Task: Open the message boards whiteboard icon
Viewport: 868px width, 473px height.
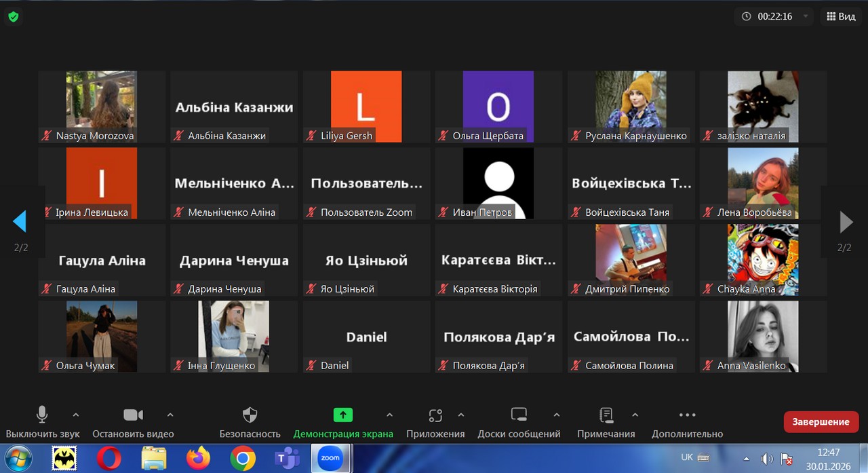Action: (x=519, y=415)
